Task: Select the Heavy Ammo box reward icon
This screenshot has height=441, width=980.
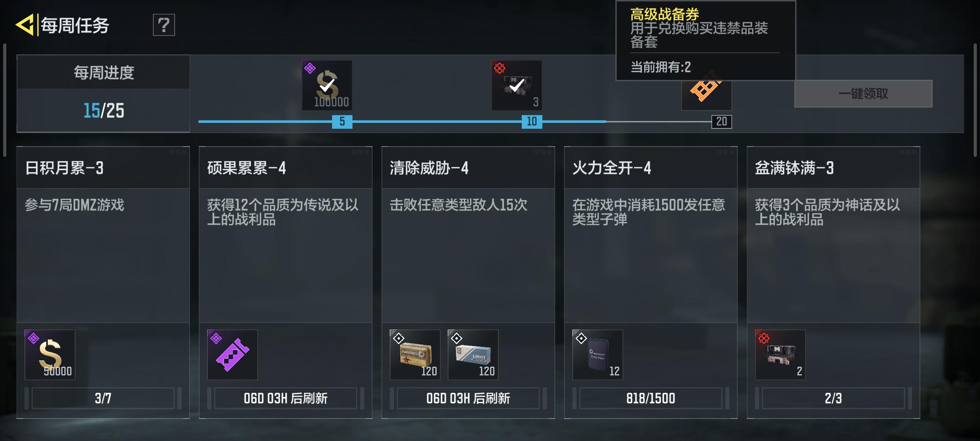Action: (x=415, y=354)
